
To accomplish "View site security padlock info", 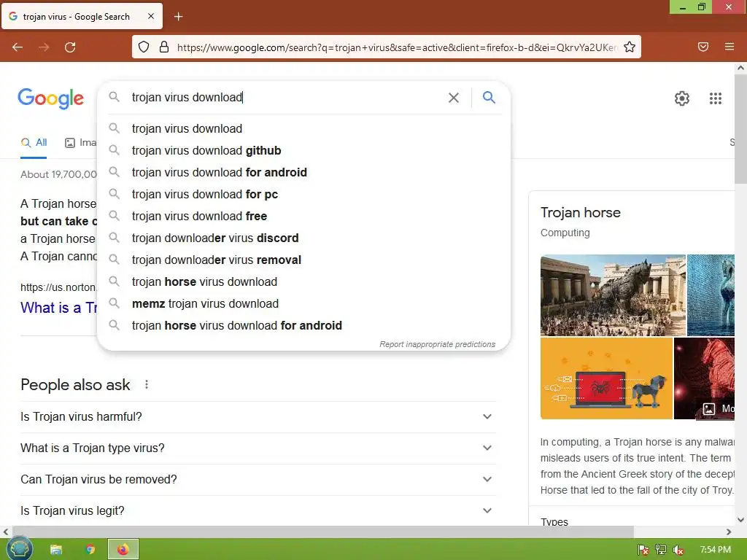I will tap(164, 47).
